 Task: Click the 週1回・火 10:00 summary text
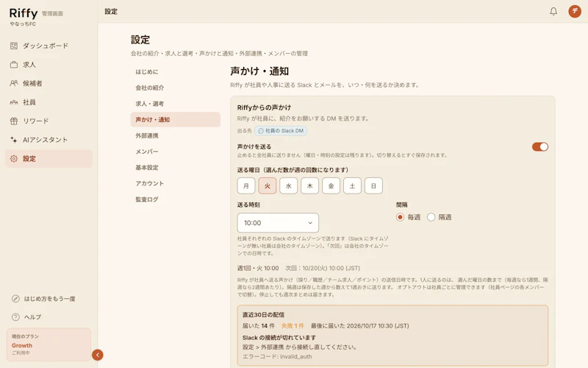[258, 268]
